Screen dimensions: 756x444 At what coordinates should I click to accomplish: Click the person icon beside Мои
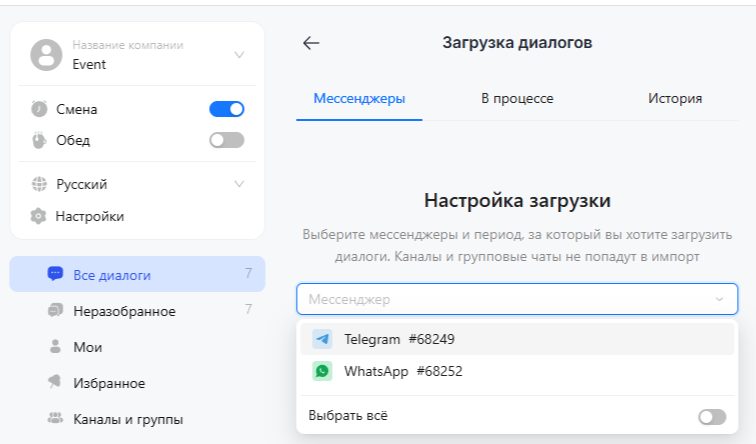pos(56,347)
